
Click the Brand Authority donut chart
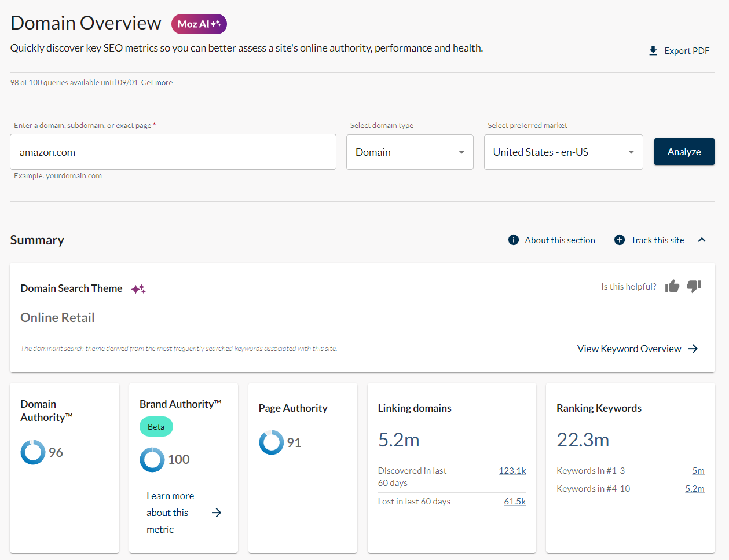[x=152, y=460]
